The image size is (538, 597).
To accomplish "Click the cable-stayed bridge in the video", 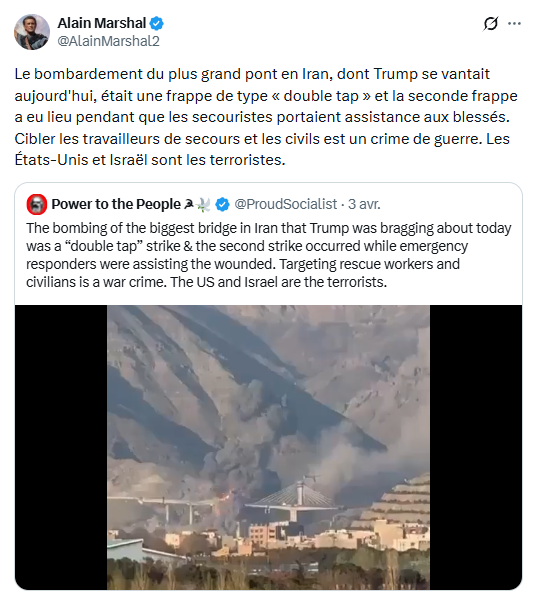I will [x=294, y=500].
